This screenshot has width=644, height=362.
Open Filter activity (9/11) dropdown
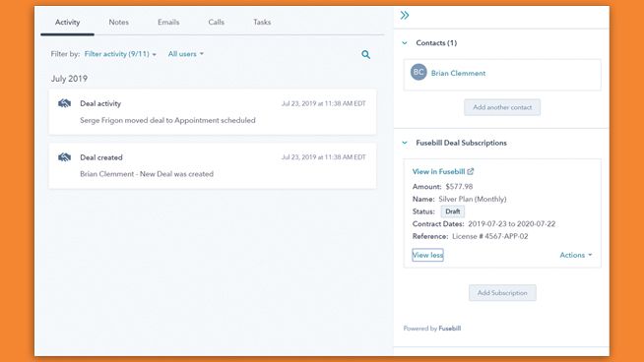click(x=120, y=54)
